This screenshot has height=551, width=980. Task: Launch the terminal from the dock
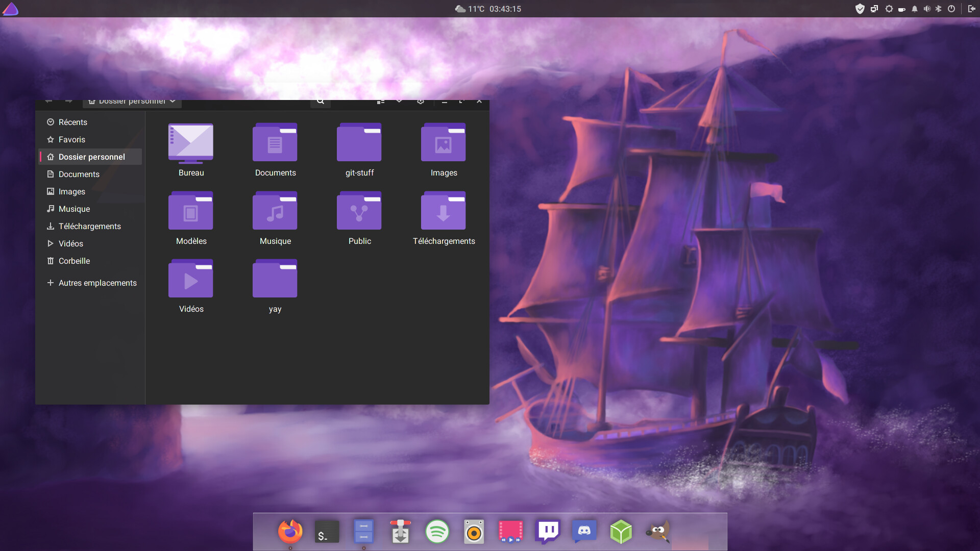coord(327,532)
